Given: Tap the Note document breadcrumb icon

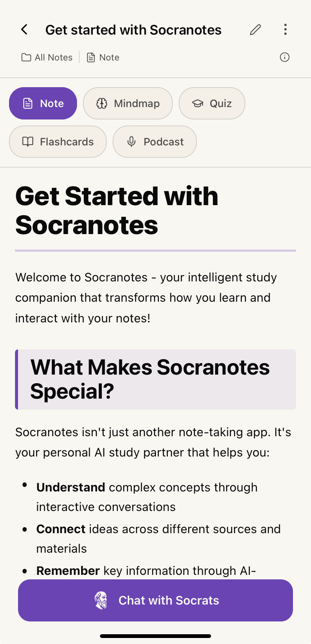Looking at the screenshot, I should tap(91, 57).
